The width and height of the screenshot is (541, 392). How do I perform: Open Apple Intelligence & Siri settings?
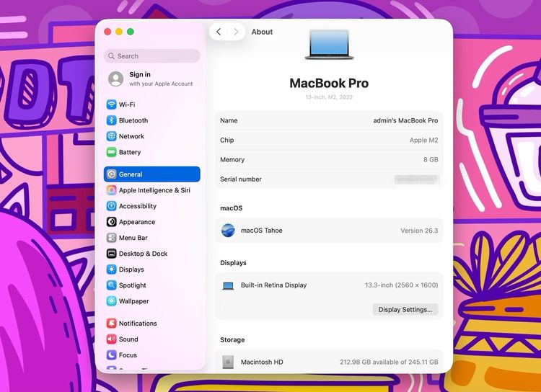[x=151, y=190]
